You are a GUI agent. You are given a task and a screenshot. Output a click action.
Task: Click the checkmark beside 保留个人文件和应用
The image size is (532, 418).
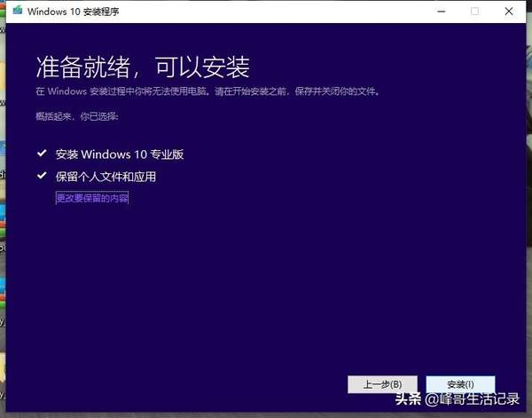click(x=42, y=176)
